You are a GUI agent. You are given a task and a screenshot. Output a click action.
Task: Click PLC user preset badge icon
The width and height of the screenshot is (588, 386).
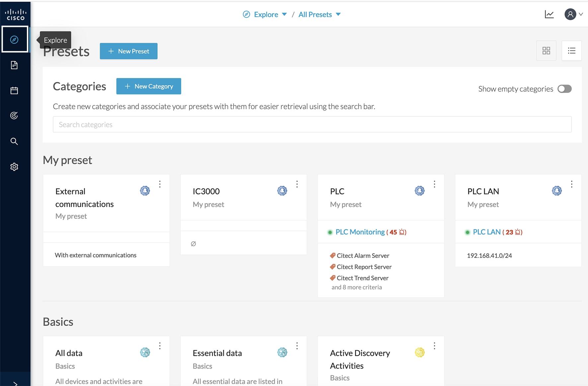420,191
